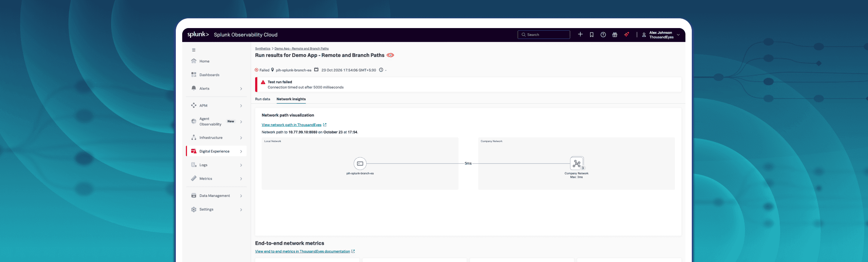
Task: Click the red eye icon beside title
Action: [x=390, y=55]
